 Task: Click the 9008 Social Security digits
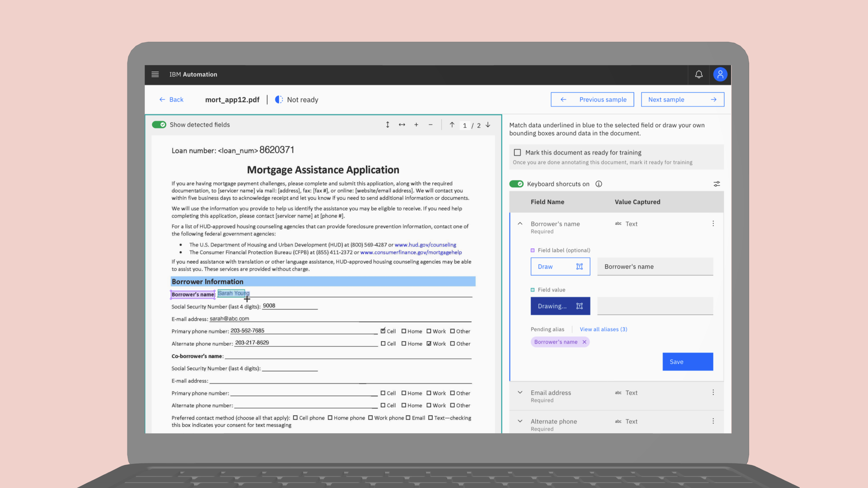(269, 305)
